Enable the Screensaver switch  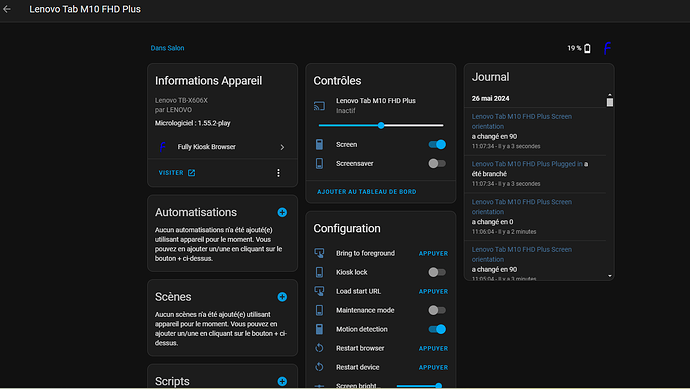(437, 163)
